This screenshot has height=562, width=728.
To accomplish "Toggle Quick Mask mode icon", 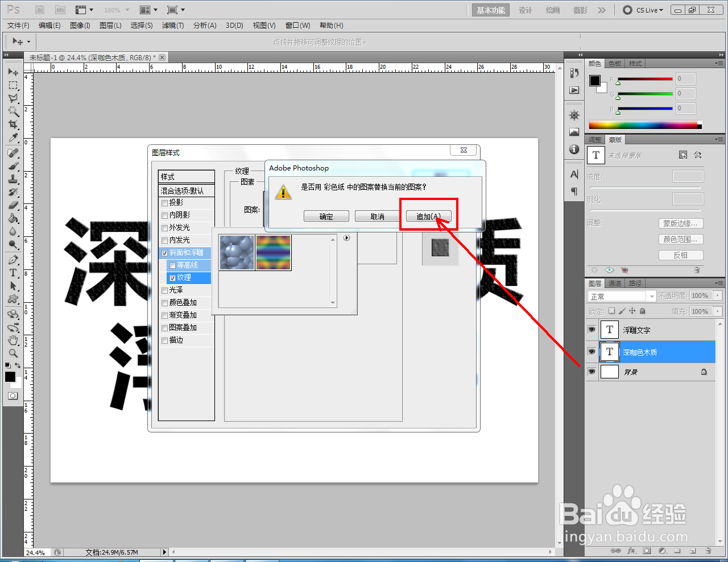I will 13,396.
